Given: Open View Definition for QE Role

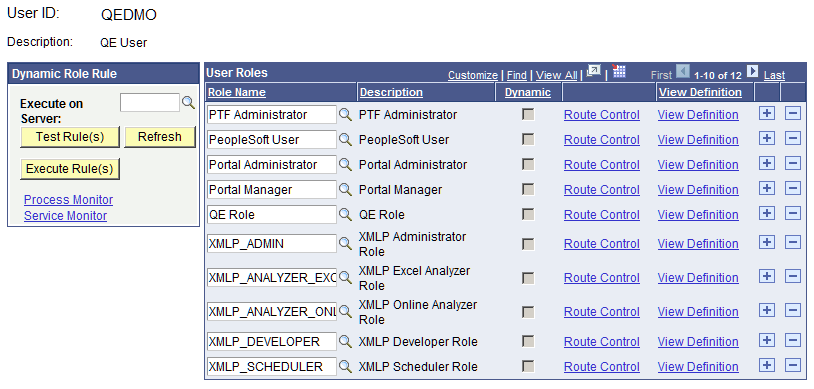Looking at the screenshot, I should (698, 214).
